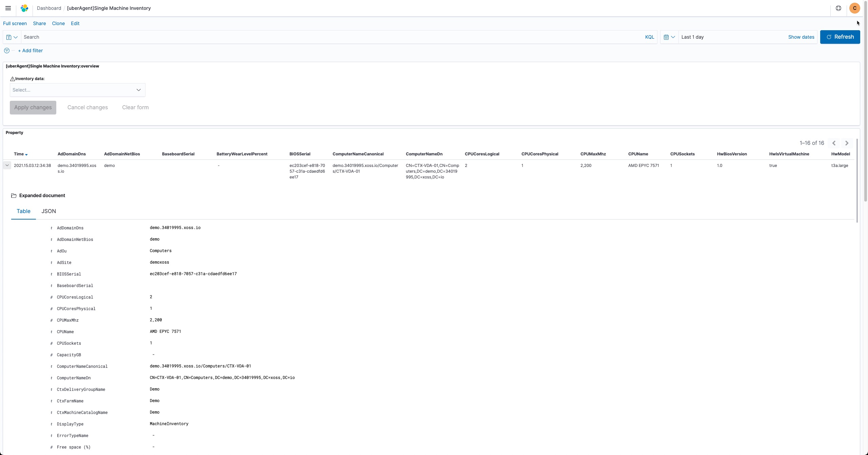This screenshot has height=455, width=868.
Task: Open the help menu icon
Action: [x=839, y=8]
